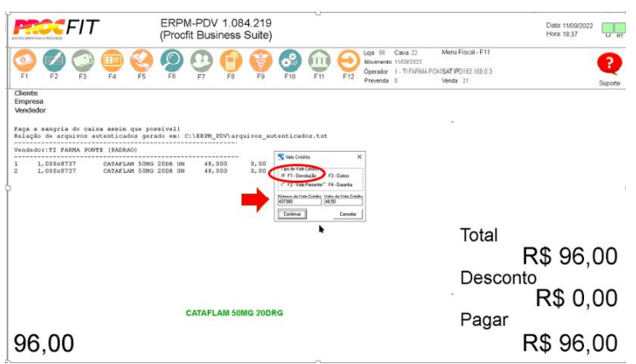Click the Cancelar button
Image resolution: width=636 pixels, height=364 pixels.
348,214
